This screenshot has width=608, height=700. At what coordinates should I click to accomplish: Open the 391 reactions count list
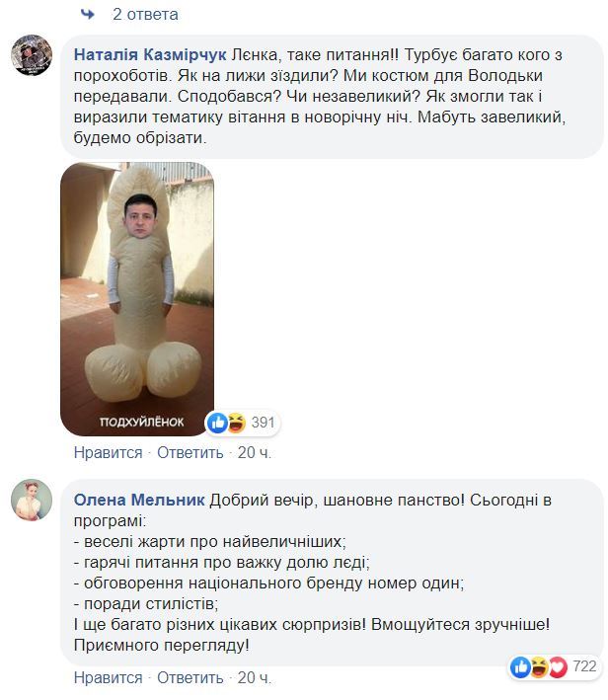click(263, 423)
